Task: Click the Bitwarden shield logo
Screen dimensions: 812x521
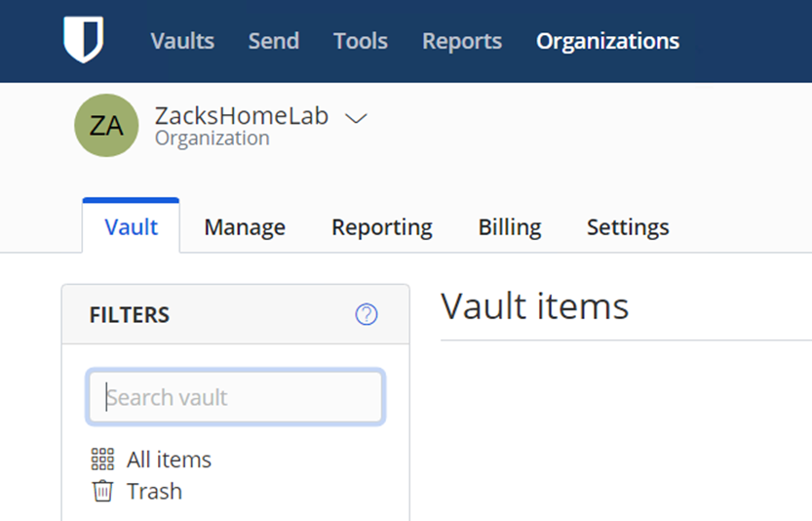Action: coord(84,39)
